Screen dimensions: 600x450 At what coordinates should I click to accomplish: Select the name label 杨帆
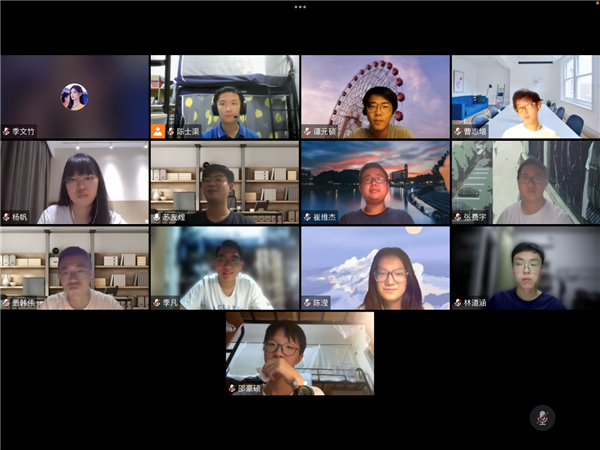20,217
